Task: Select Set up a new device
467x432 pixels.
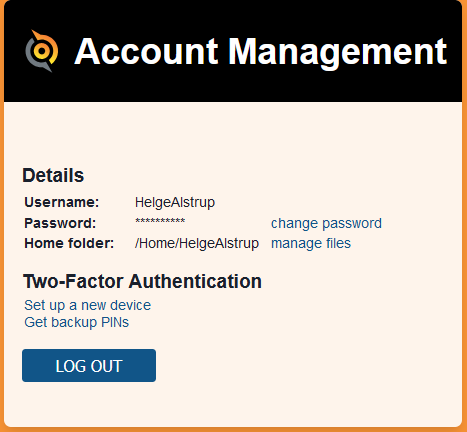Action: tap(88, 305)
